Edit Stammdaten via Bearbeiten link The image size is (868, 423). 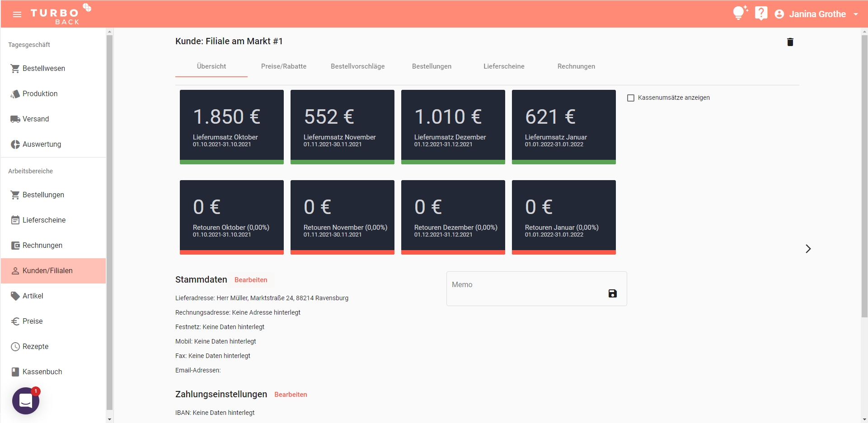coord(251,280)
